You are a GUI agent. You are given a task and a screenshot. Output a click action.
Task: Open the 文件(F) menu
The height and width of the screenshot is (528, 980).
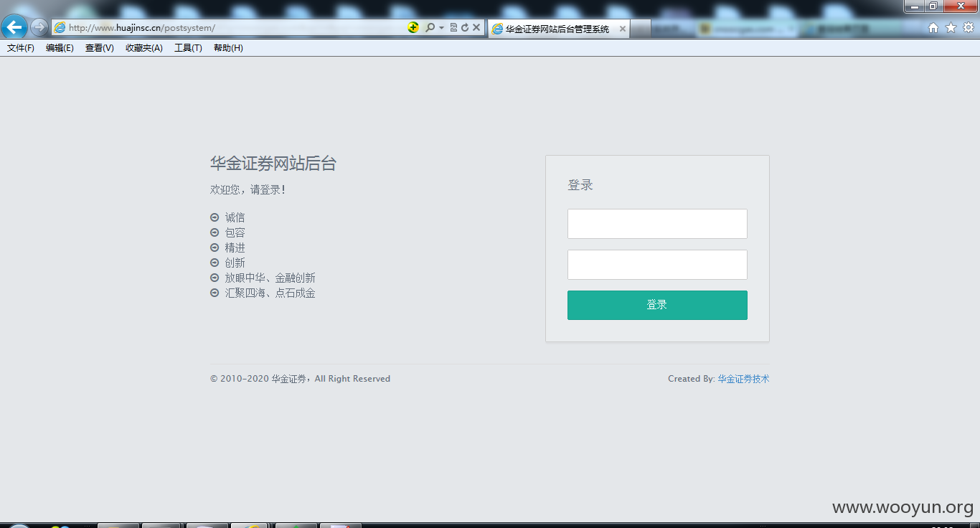click(21, 48)
